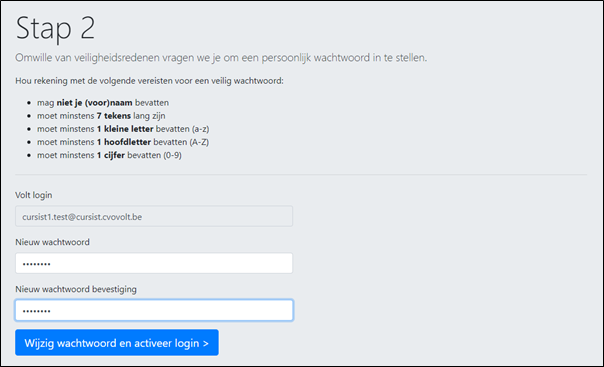Click the 'Stap 2' heading
Viewport: 604px width, 367px height.
(55, 28)
